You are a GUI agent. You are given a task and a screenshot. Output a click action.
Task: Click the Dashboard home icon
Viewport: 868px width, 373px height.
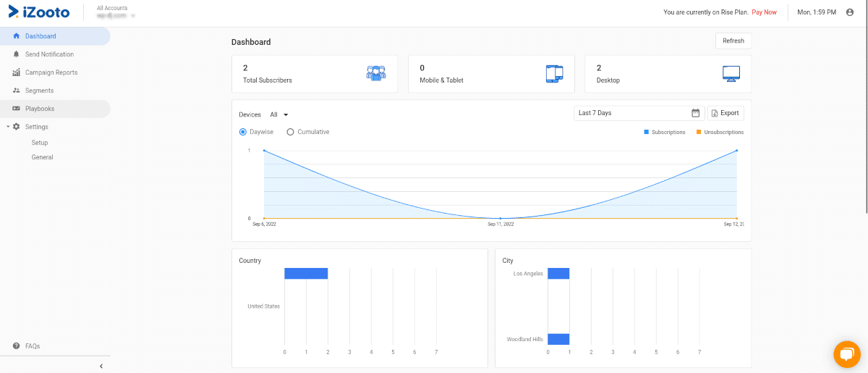coord(17,36)
